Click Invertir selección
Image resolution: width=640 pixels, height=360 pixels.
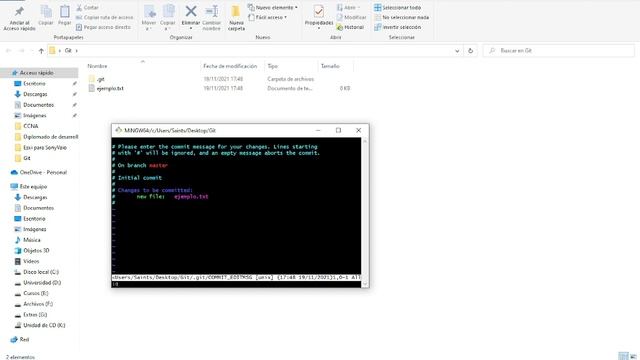point(398,27)
